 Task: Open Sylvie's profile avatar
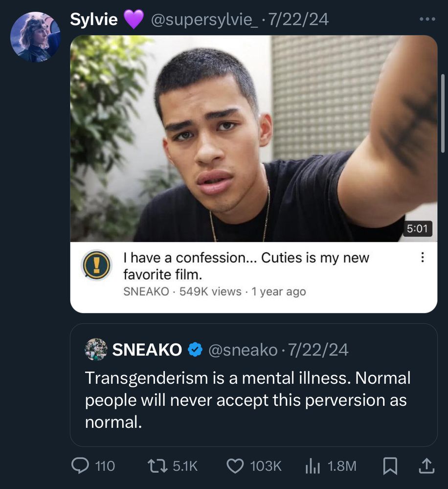pos(35,37)
